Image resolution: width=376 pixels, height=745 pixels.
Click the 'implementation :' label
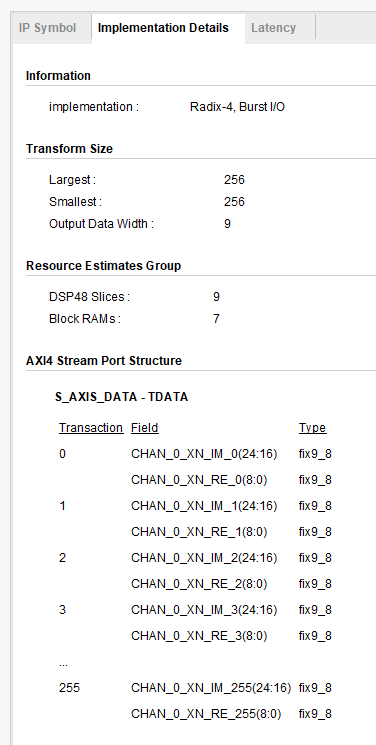coord(94,107)
